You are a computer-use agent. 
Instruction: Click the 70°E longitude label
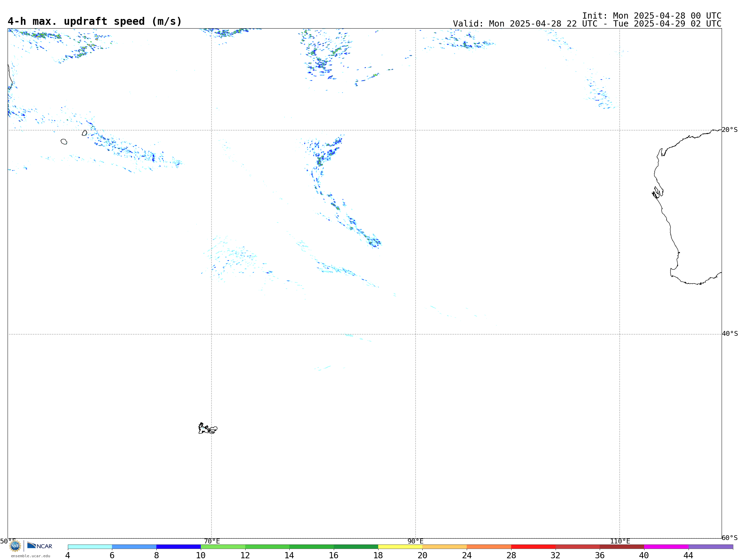(x=212, y=541)
